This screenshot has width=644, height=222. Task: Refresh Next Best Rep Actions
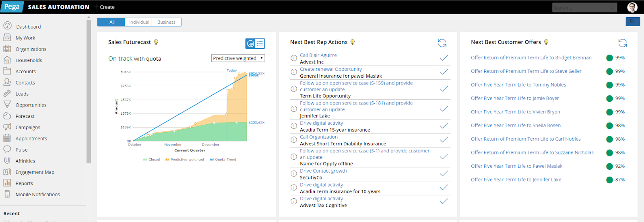[442, 43]
